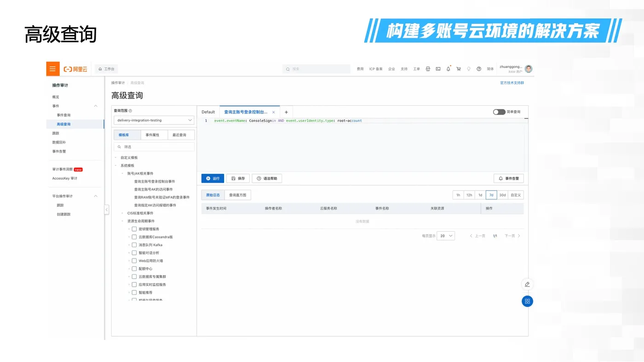Screen dimensions: 644x362
Task: Switch to the 事件属性 tab
Action: [x=154, y=135]
